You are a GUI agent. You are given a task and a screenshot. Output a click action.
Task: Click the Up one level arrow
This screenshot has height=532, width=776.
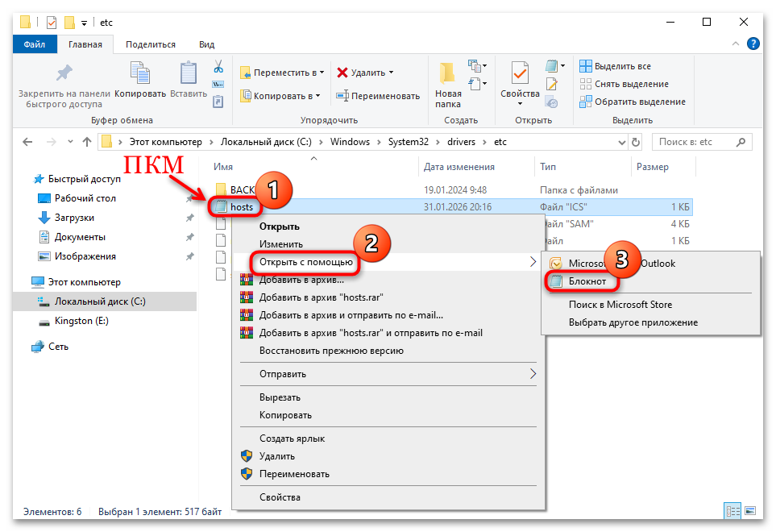pyautogui.click(x=87, y=142)
